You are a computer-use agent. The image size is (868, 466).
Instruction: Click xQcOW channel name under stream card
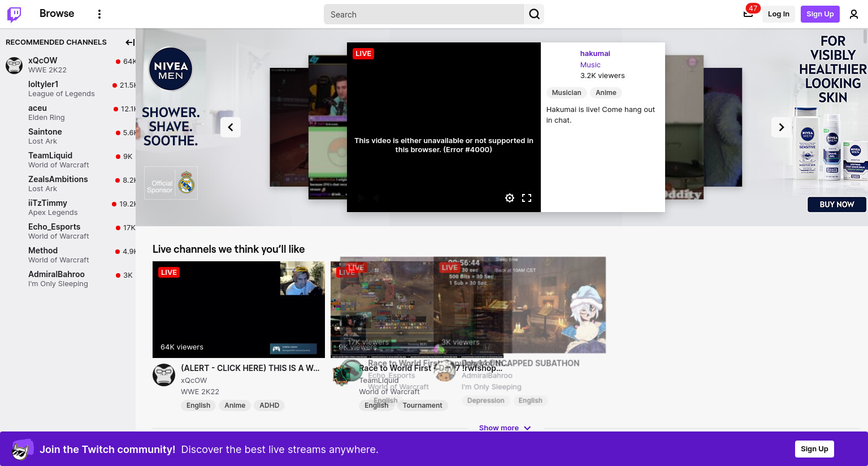(194, 381)
